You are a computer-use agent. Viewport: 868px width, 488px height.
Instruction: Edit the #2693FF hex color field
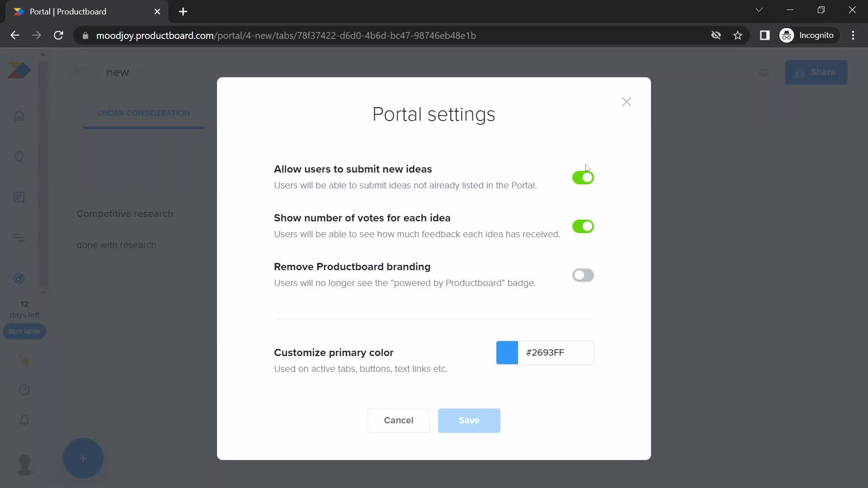(x=556, y=353)
